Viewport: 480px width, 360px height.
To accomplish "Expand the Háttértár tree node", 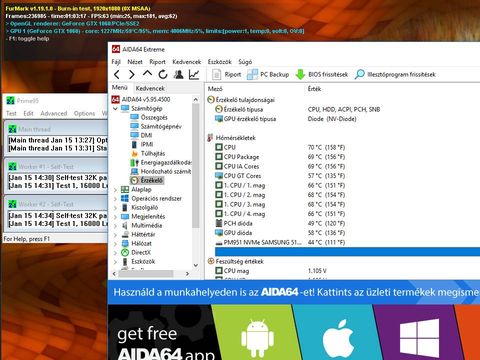I will point(115,235).
